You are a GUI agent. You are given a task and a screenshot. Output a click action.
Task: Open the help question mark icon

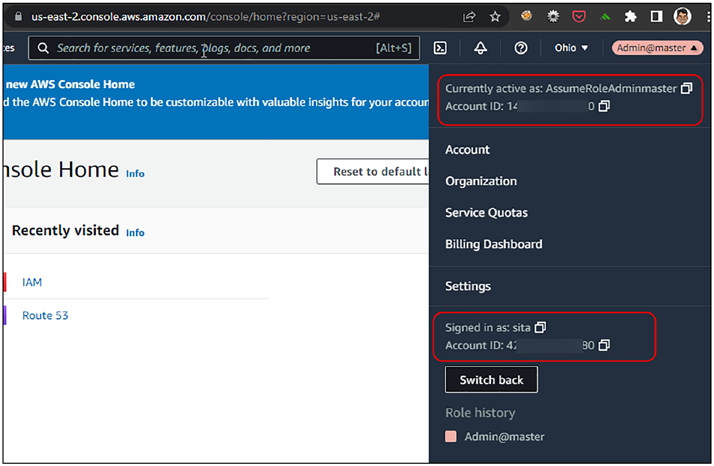click(x=520, y=48)
